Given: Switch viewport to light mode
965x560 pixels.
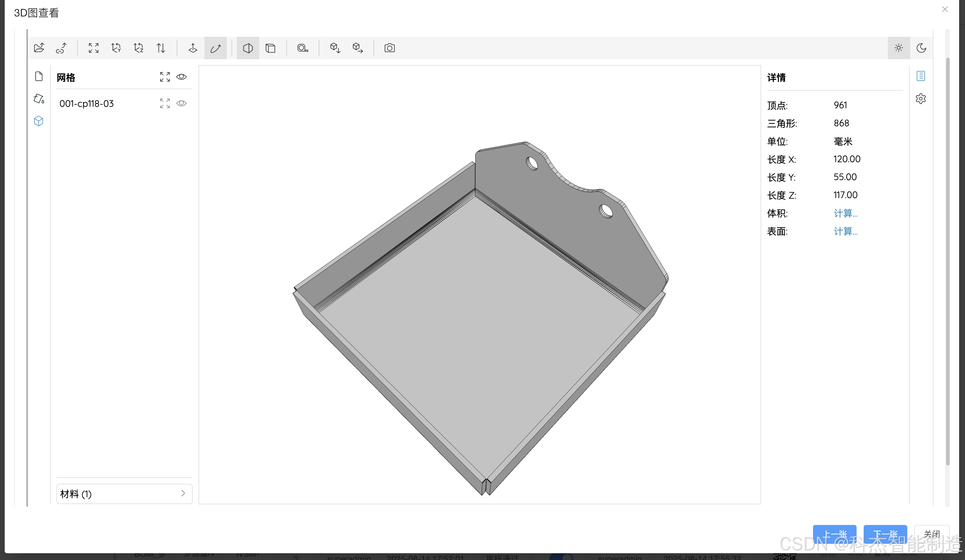Looking at the screenshot, I should point(899,48).
